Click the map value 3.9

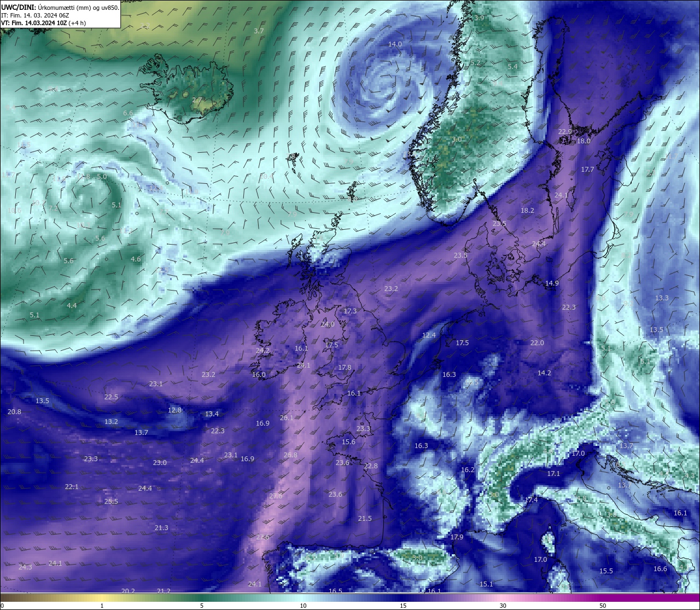click(479, 18)
